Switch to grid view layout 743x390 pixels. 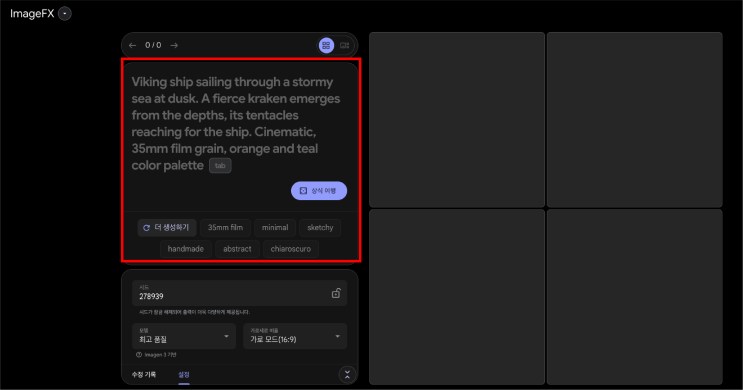[x=326, y=45]
